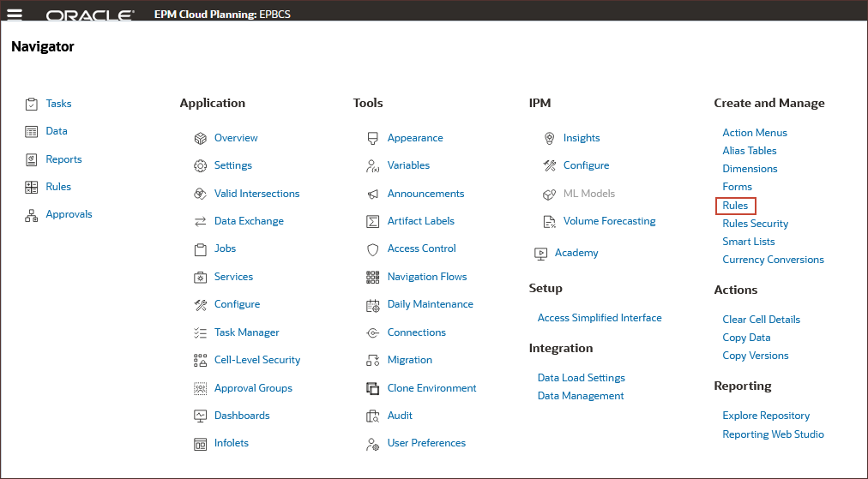Viewport: 868px width, 479px height.
Task: Open the Tasks link
Action: tap(58, 104)
